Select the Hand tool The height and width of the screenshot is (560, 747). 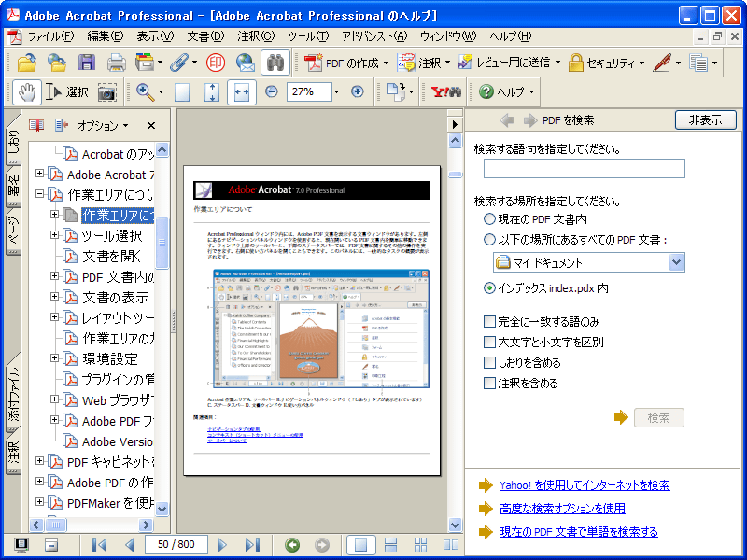coord(27,91)
